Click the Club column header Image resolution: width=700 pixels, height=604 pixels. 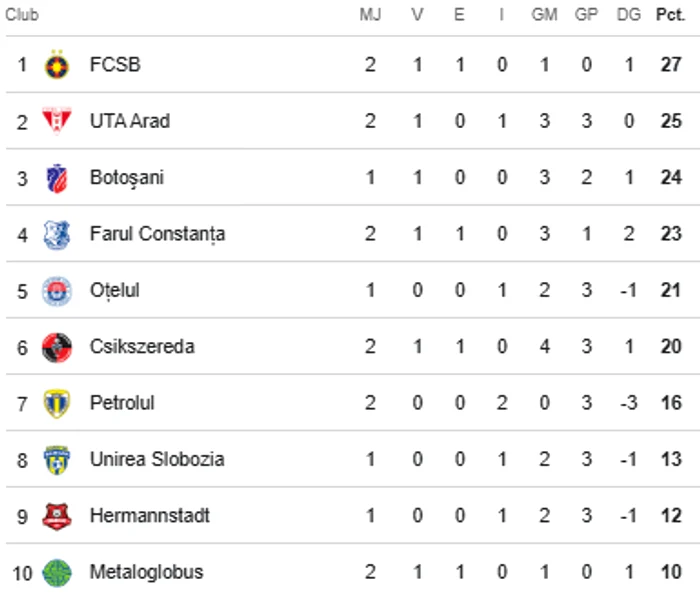click(22, 16)
